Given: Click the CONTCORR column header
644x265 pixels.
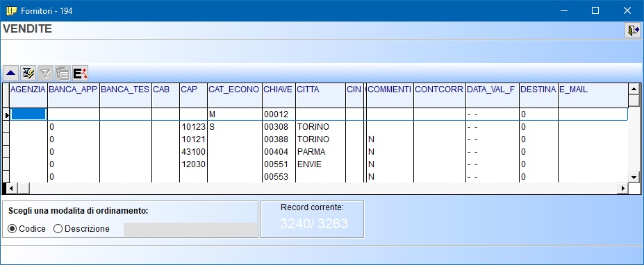Looking at the screenshot, I should [440, 95].
